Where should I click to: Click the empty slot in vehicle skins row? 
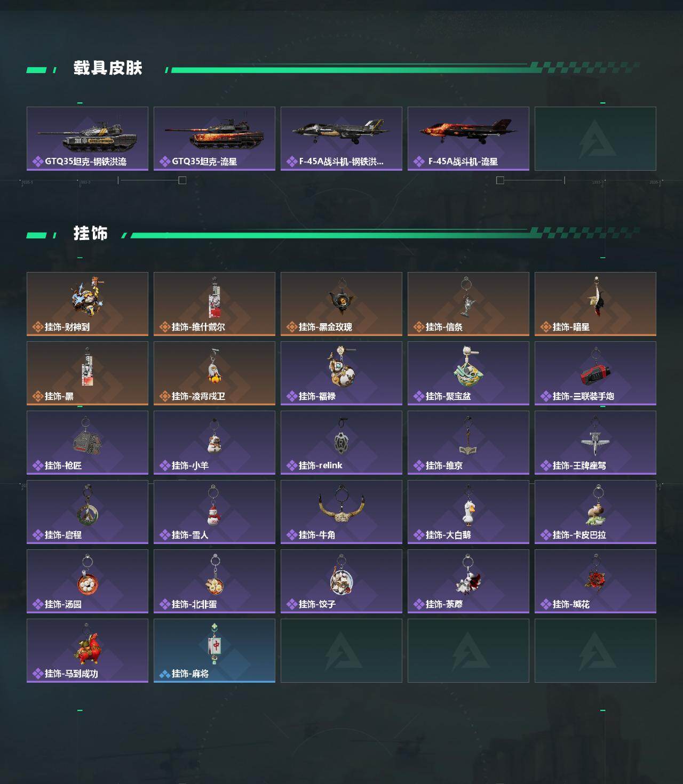tap(595, 139)
